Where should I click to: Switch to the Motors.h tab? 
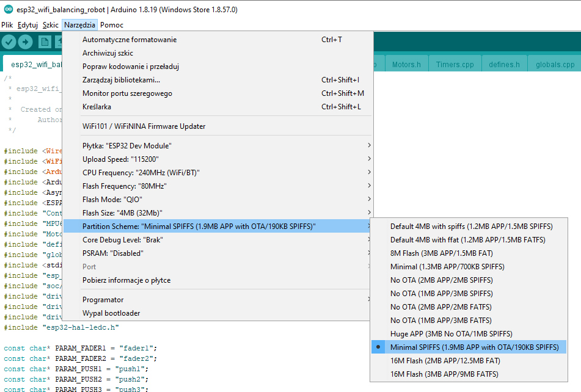(406, 64)
